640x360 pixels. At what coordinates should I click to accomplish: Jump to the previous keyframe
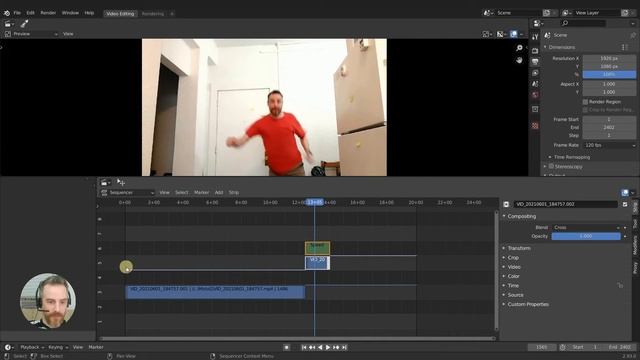pyautogui.click(x=312, y=347)
